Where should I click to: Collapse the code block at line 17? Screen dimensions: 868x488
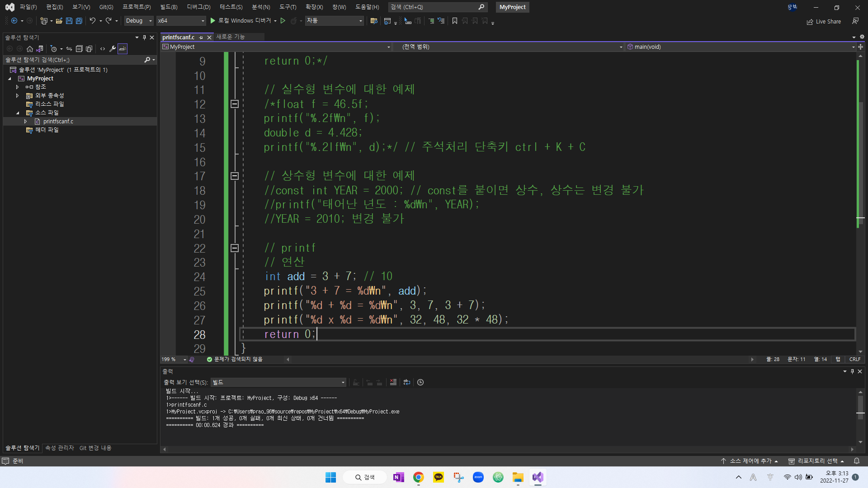click(235, 176)
